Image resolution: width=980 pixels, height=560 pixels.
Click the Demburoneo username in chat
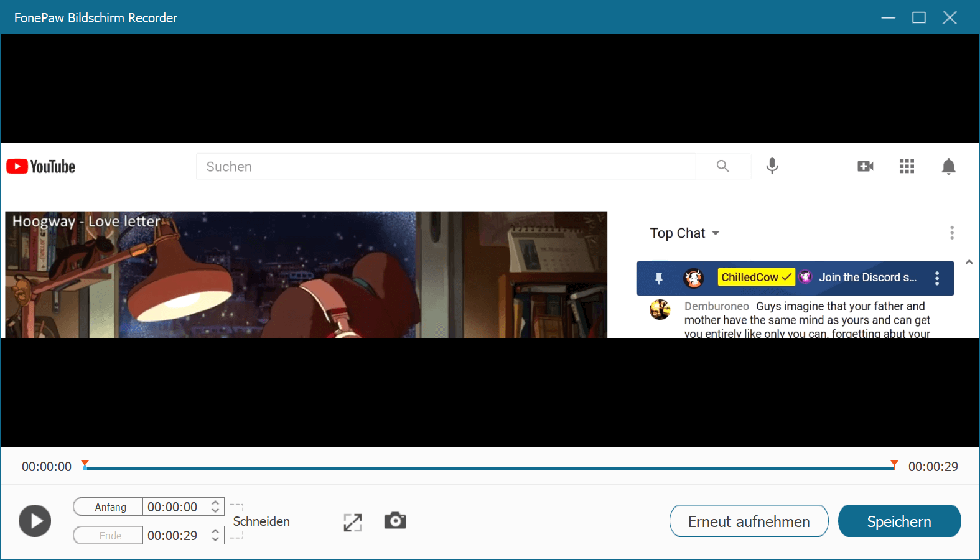(717, 306)
